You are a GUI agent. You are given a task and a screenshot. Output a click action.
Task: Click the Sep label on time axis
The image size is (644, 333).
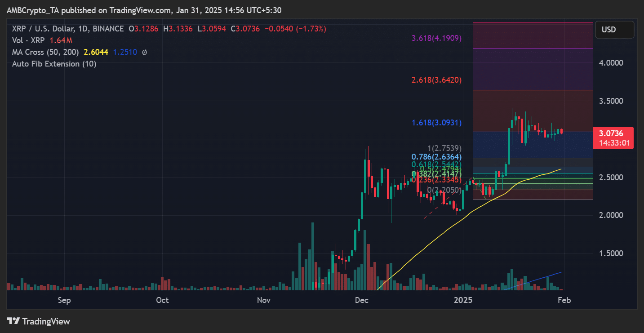64,300
